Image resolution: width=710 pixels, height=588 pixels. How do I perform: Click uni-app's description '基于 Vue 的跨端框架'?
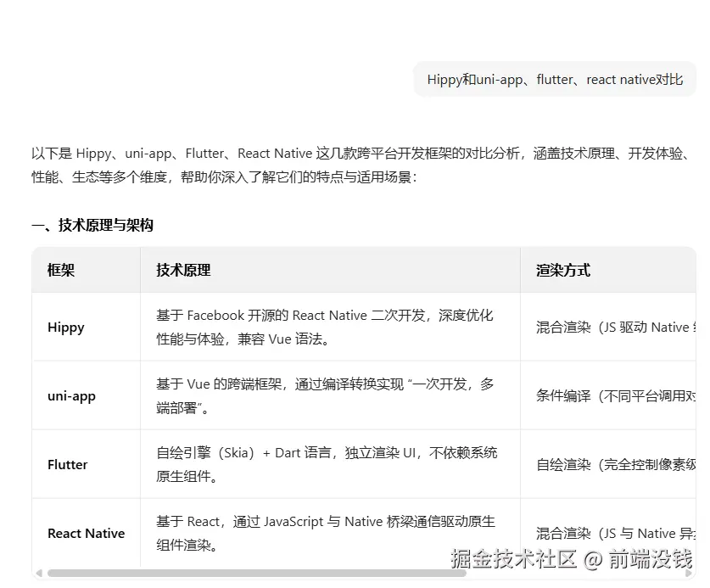pos(325,396)
